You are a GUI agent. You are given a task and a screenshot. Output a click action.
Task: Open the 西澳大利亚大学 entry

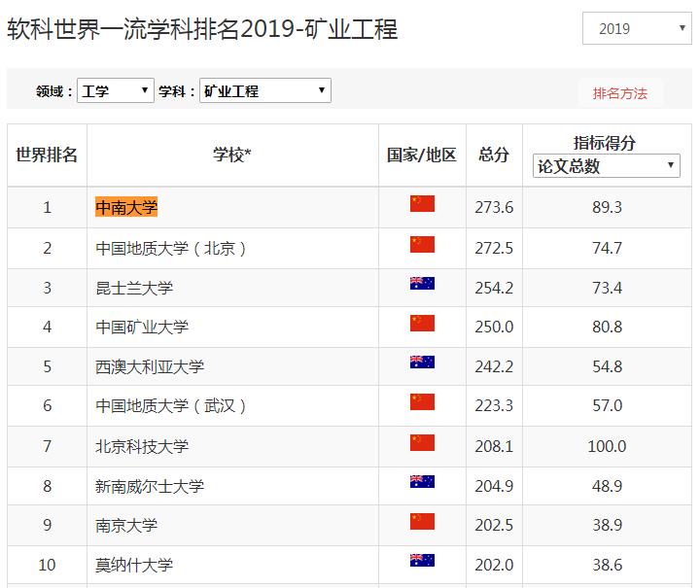point(150,366)
